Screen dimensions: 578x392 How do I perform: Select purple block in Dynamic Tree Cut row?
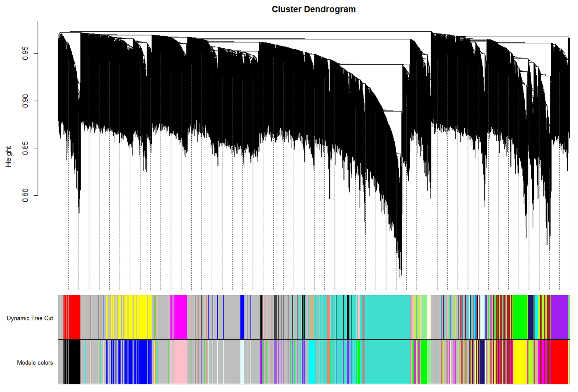tap(559, 317)
